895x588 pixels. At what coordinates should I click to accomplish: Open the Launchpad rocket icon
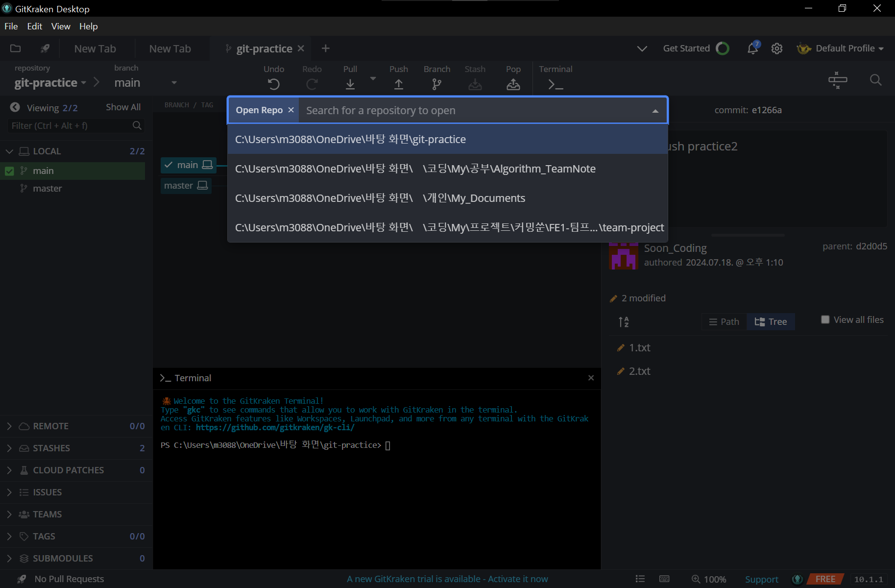click(x=45, y=49)
